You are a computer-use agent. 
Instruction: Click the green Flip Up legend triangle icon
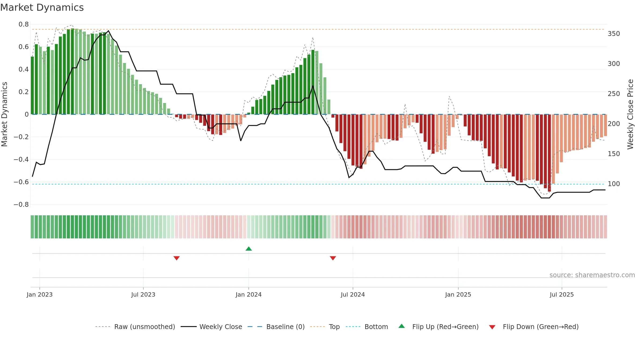[402, 326]
